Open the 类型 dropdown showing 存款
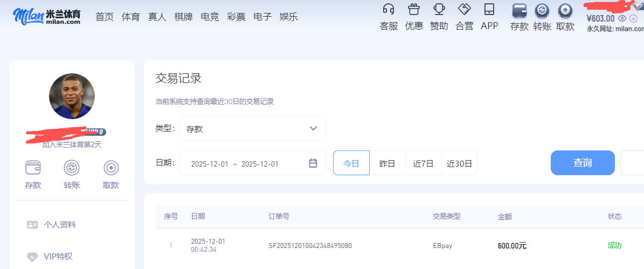 (252, 129)
